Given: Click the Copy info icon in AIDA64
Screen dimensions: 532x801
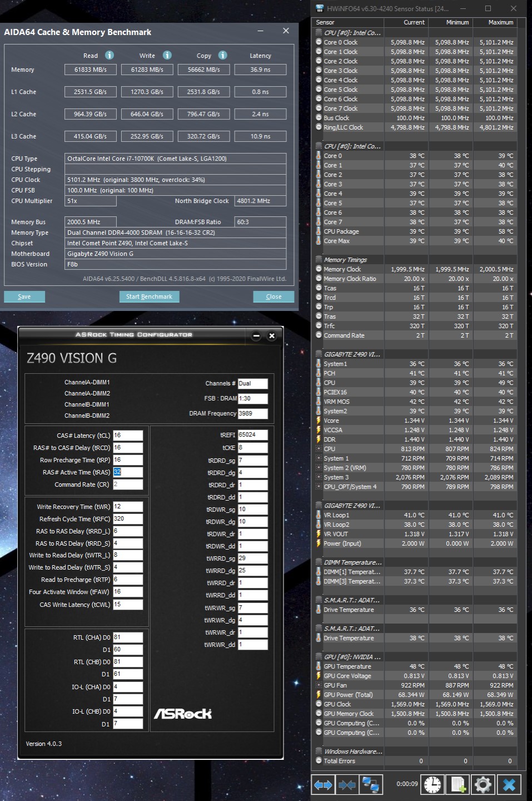Looking at the screenshot, I should pyautogui.click(x=222, y=55).
